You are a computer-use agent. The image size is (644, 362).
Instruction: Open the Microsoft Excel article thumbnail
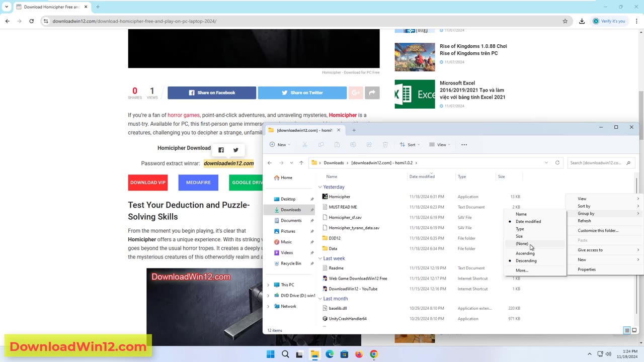[x=415, y=94]
